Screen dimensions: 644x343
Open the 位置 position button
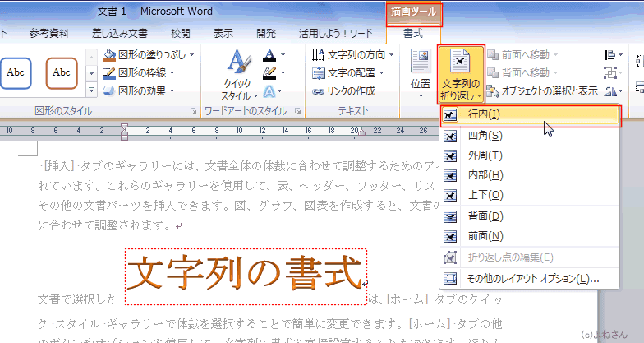pyautogui.click(x=421, y=71)
